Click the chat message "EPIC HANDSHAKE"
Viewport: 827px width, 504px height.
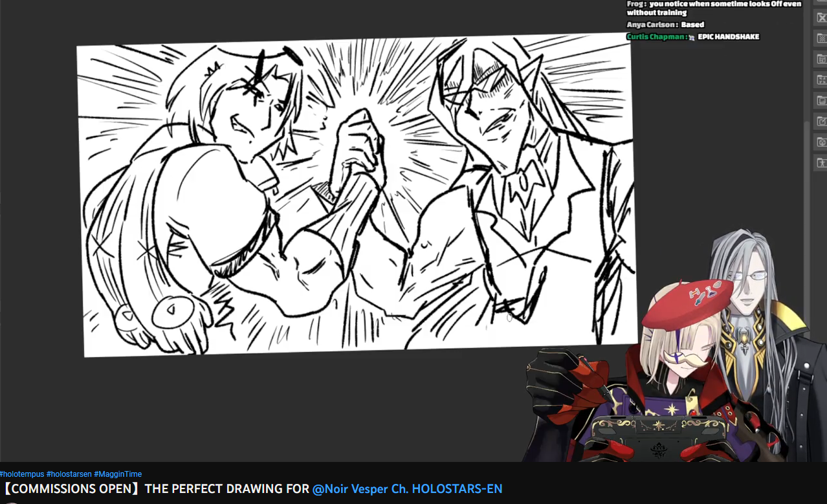728,37
